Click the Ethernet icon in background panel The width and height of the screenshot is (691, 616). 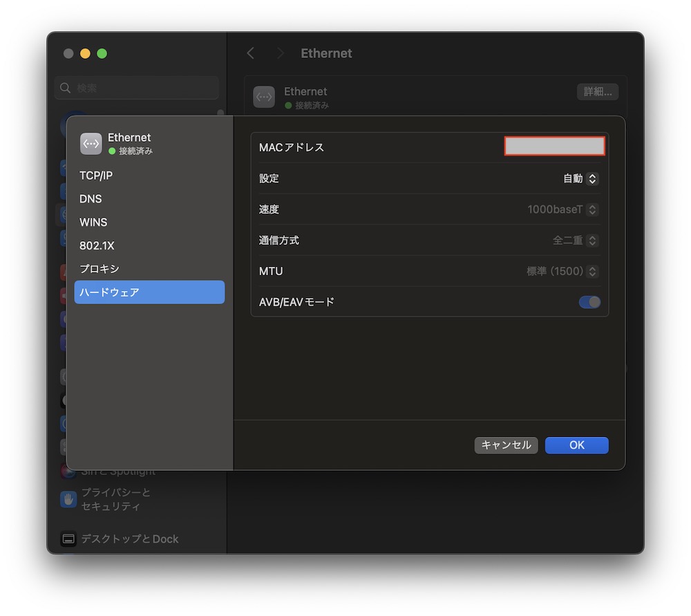tap(264, 97)
